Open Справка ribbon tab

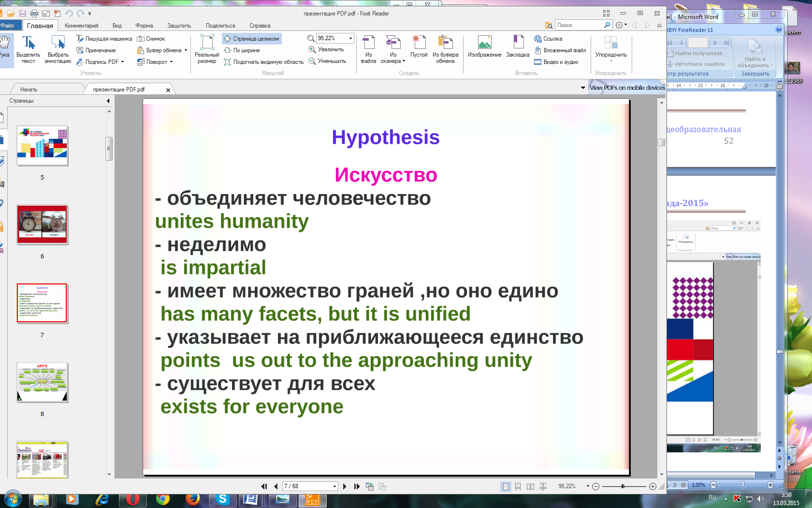[260, 26]
